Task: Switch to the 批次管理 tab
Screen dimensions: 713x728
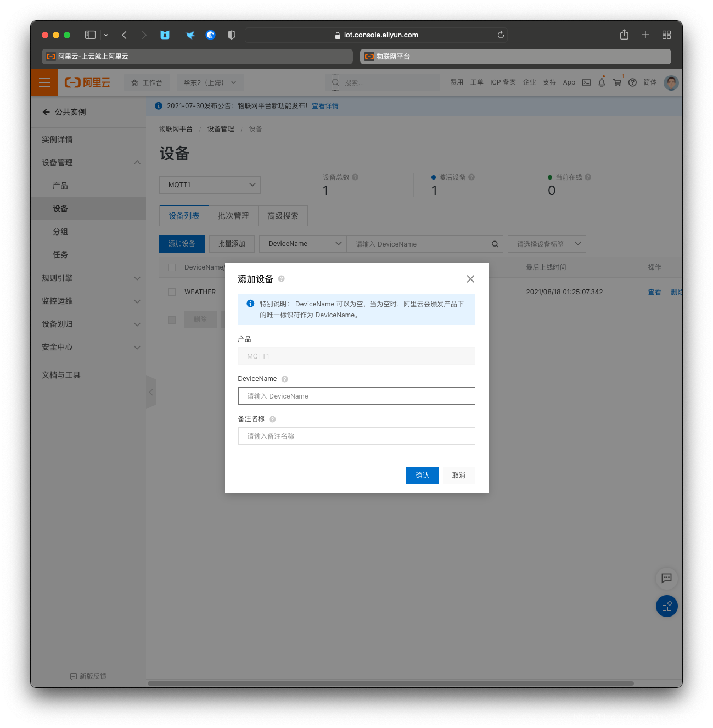Action: [x=233, y=216]
